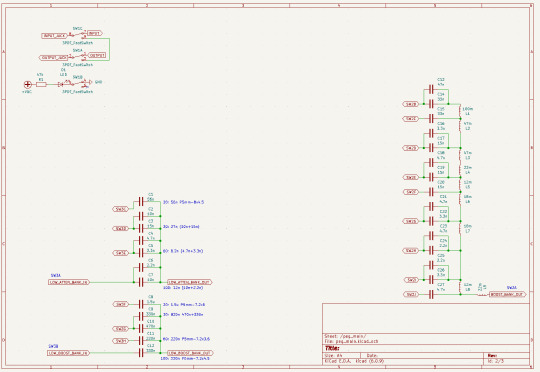Select the LED diode symbol
This screenshot has height=372, width=540.
coord(61,84)
